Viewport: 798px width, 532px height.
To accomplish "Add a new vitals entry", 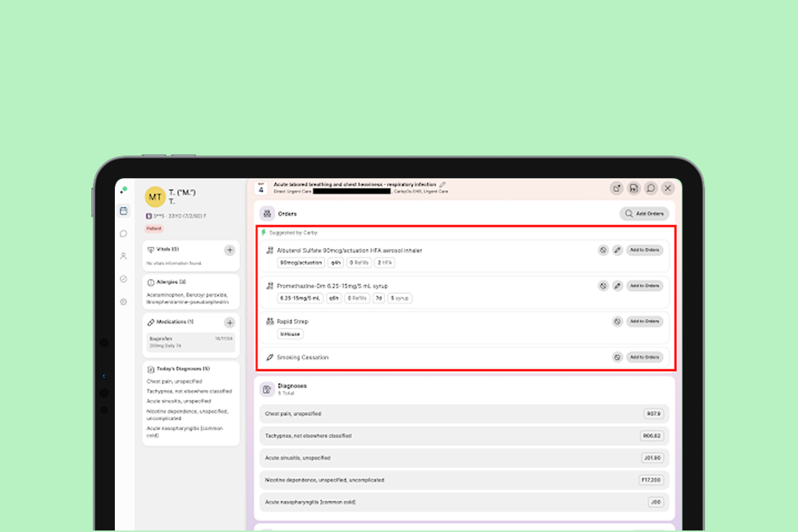I will [x=230, y=250].
